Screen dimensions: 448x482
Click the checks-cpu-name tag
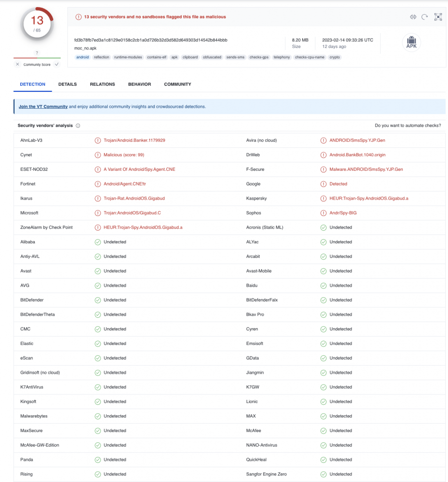coord(310,57)
